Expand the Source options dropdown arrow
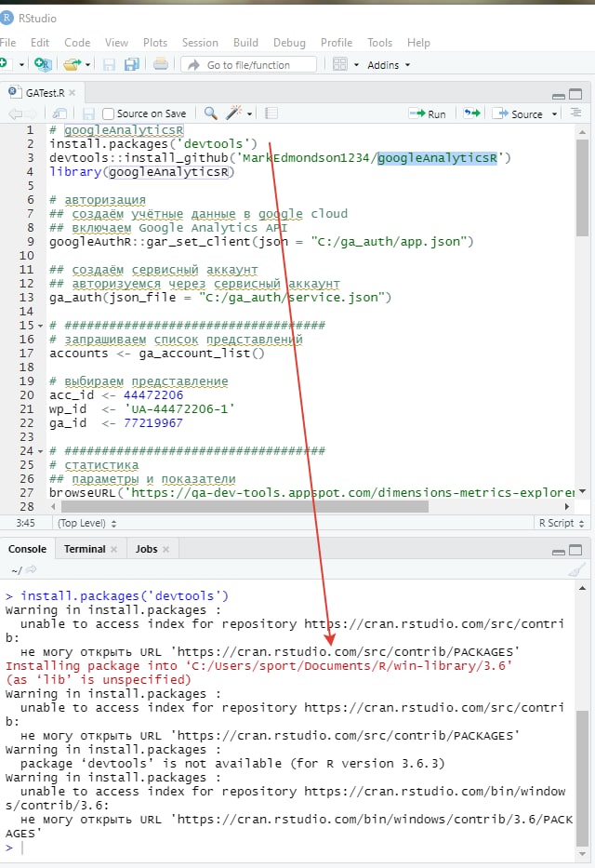The image size is (595, 868). tap(554, 114)
